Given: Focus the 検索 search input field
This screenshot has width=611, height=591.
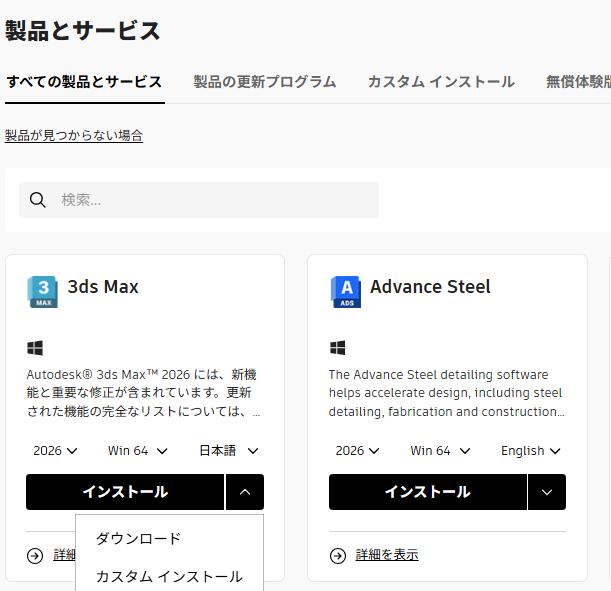Looking at the screenshot, I should pyautogui.click(x=199, y=200).
